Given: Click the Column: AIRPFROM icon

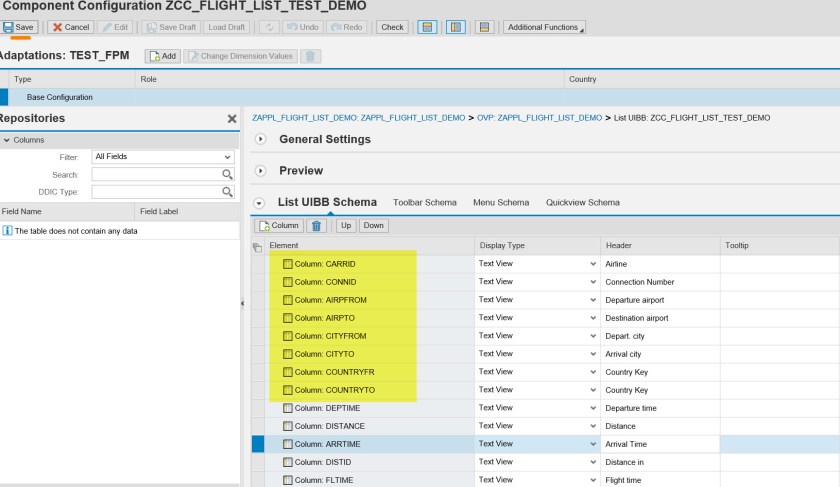Looking at the screenshot, I should (288, 300).
